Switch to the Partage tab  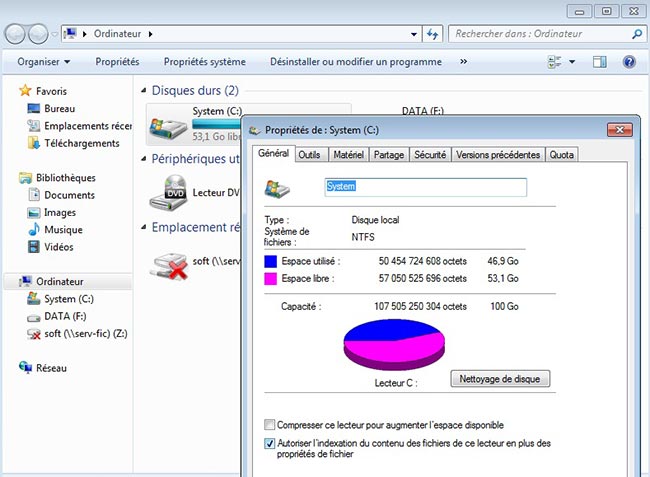(x=389, y=155)
